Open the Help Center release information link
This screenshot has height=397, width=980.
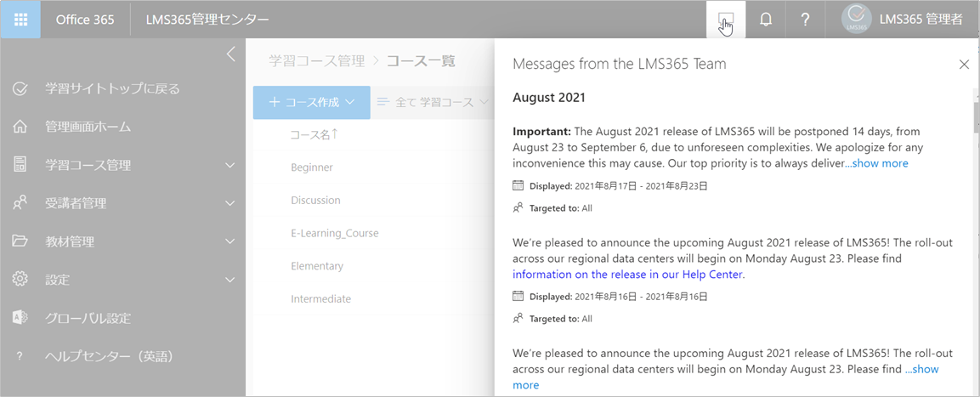(x=627, y=274)
